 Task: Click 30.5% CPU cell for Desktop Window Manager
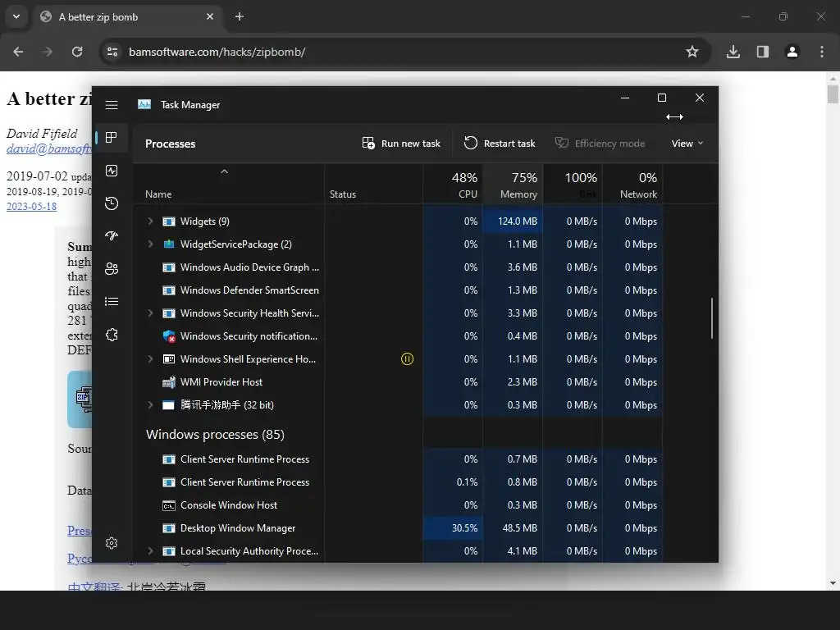[x=453, y=528]
